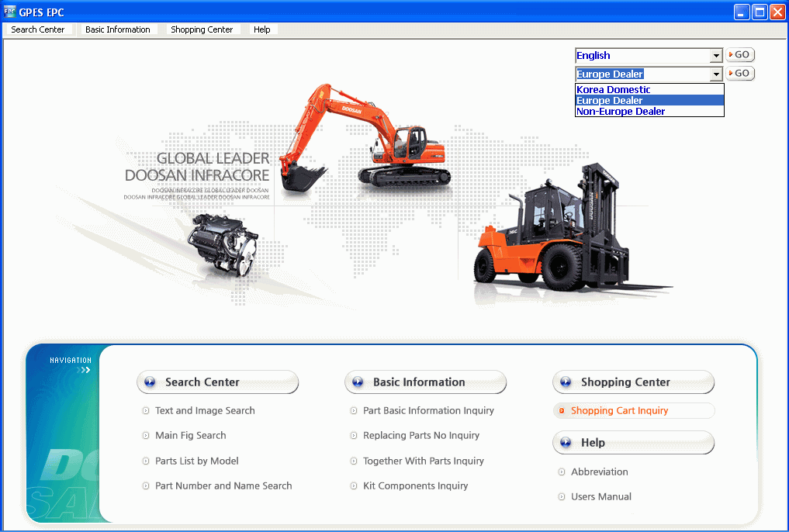Open the Shopping Center menu
Image resolution: width=789 pixels, height=532 pixels.
(202, 29)
